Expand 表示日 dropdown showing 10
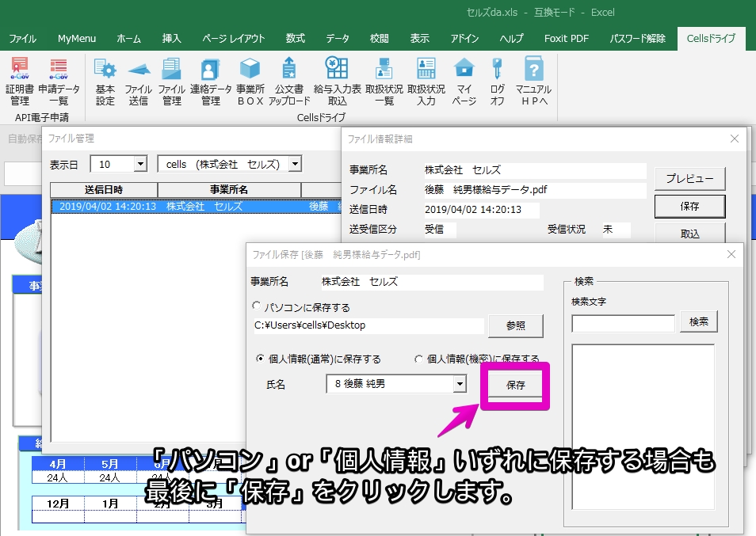Viewport: 756px width, 536px height. [140, 164]
